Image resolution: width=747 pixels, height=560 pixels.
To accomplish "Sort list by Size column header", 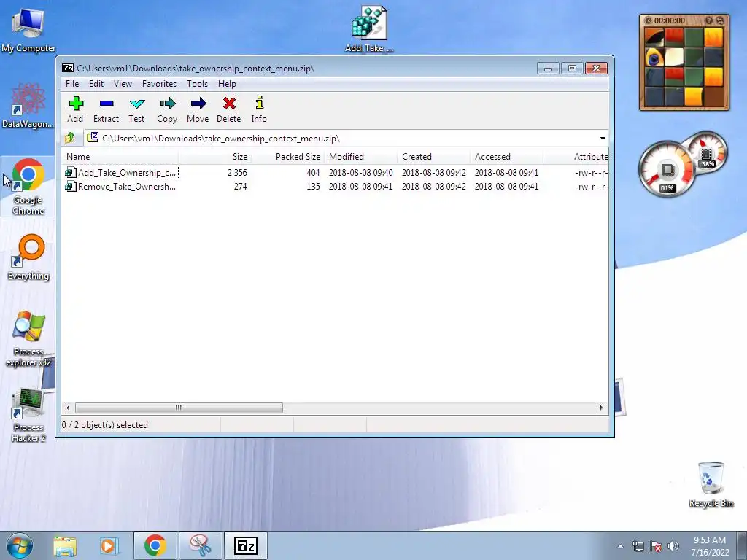I will (215, 157).
